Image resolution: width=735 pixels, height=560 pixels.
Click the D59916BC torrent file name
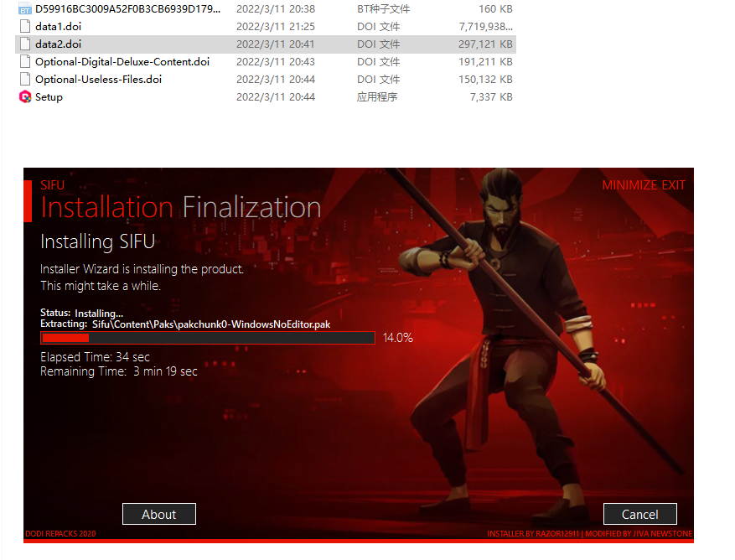pyautogui.click(x=127, y=9)
